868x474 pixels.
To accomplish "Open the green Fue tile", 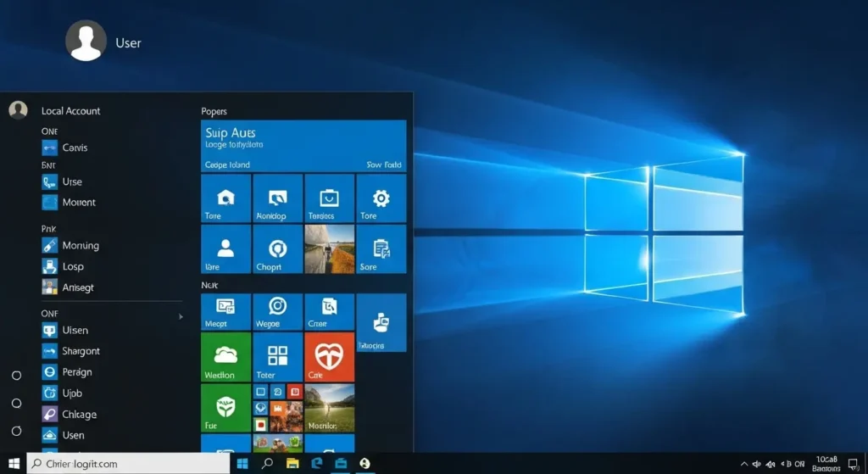I will pyautogui.click(x=225, y=408).
